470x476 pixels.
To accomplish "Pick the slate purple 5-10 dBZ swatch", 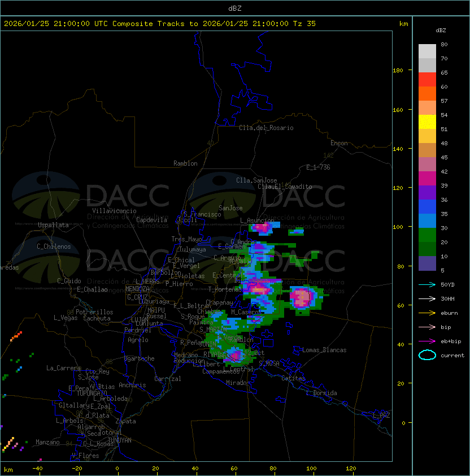I will 427,263.
